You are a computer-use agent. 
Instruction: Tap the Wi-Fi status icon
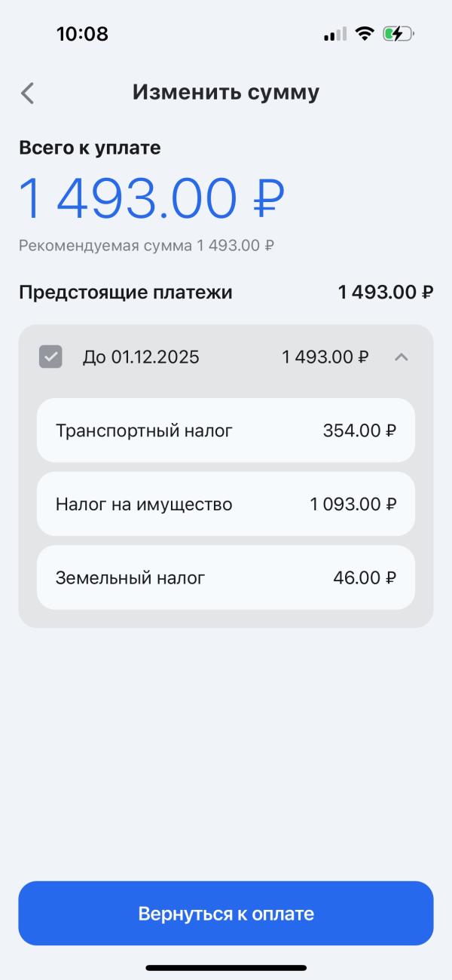(x=365, y=34)
